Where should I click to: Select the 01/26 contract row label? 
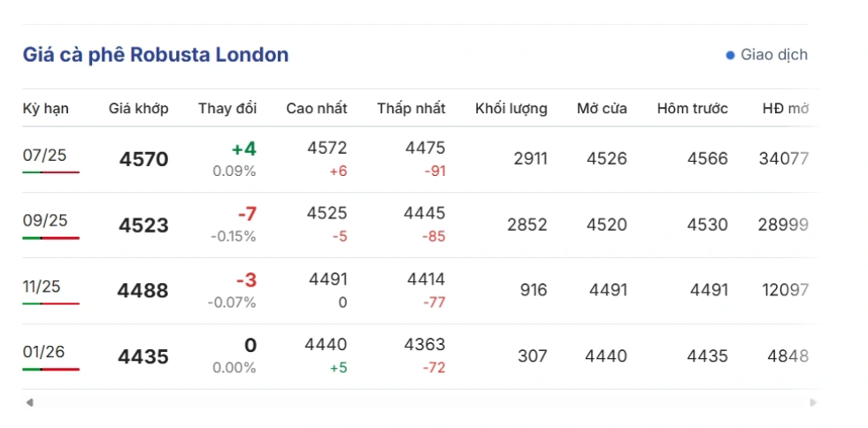(x=45, y=352)
